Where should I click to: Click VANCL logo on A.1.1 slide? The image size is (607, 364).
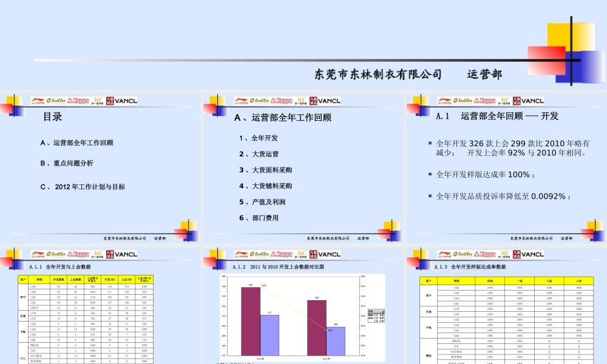tap(122, 255)
